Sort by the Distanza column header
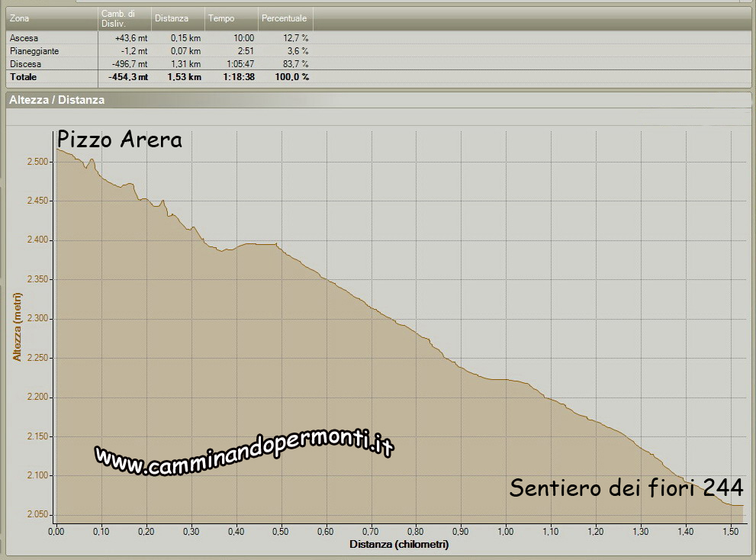This screenshot has width=756, height=560. tap(178, 19)
